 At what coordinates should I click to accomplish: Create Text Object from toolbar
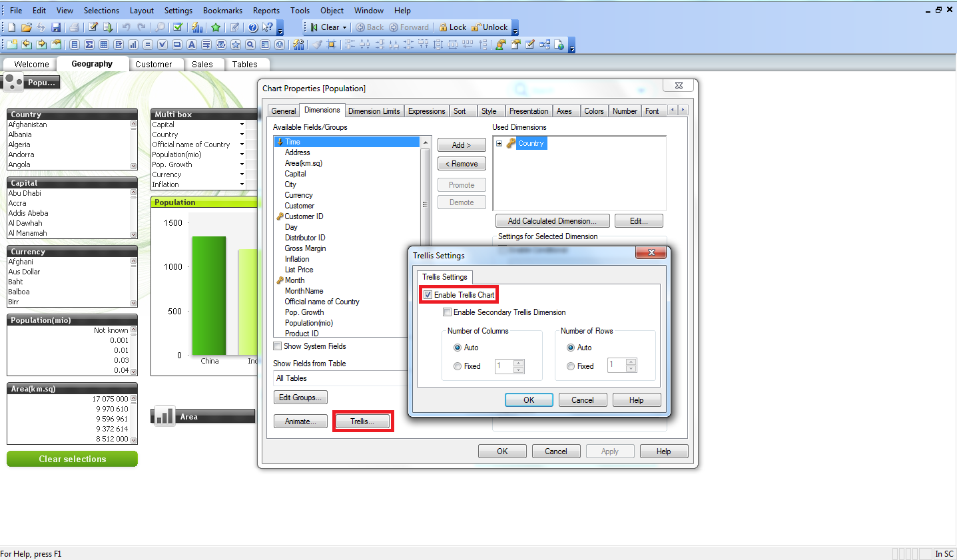(191, 45)
